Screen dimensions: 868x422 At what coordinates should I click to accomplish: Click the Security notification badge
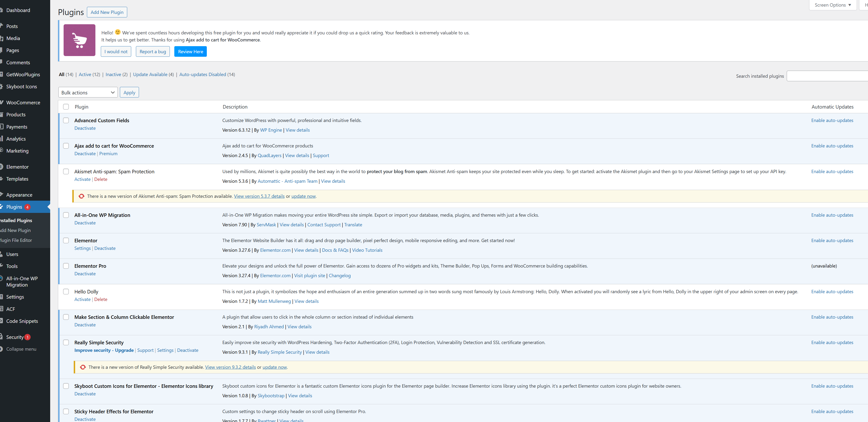click(x=28, y=337)
